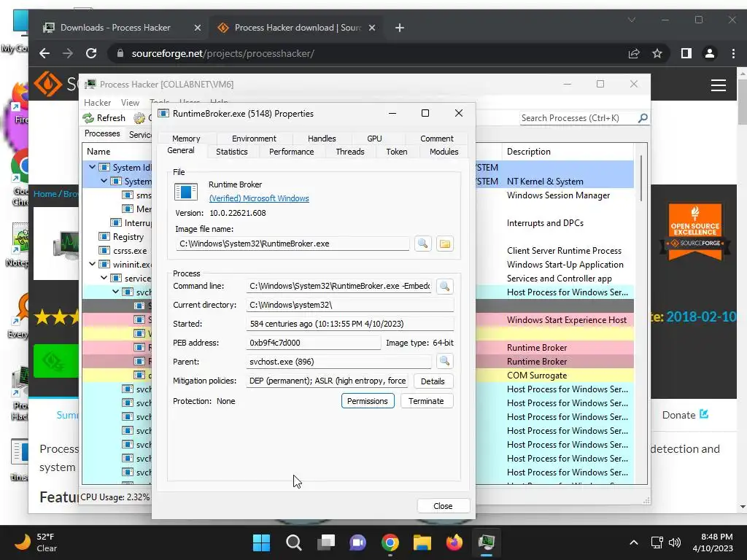Collapse the services tree node
Screen dimensions: 747x560
(104, 278)
